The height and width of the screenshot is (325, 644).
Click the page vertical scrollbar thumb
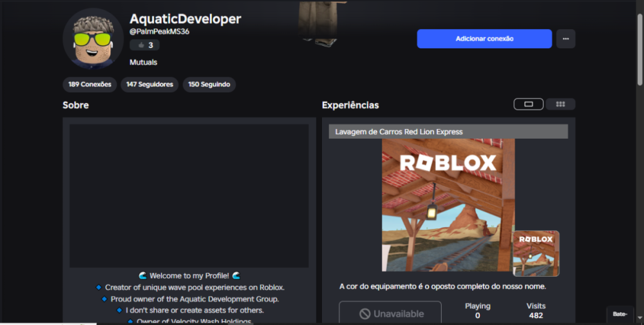[x=639, y=50]
